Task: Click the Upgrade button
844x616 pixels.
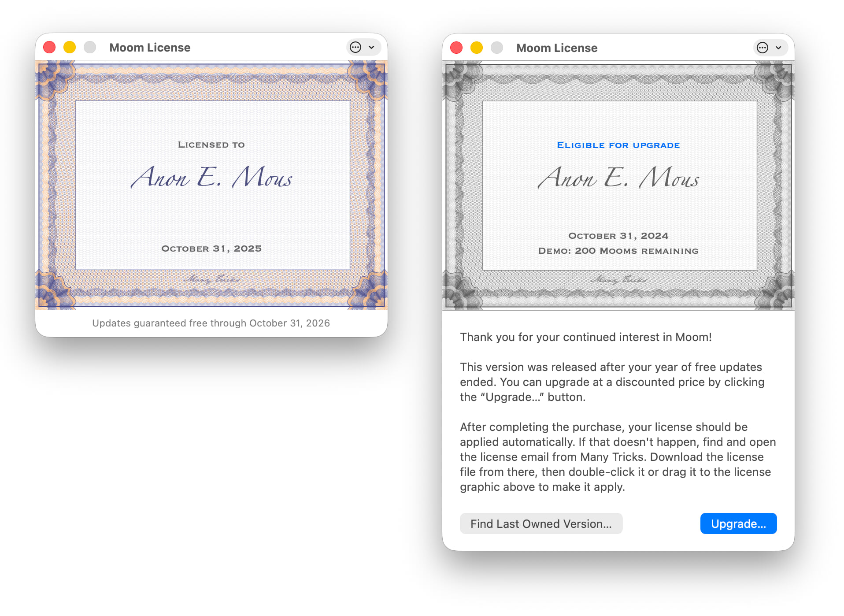Action: tap(738, 523)
